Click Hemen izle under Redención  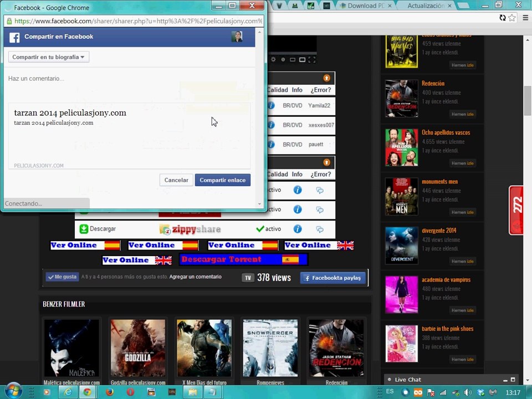tap(462, 114)
